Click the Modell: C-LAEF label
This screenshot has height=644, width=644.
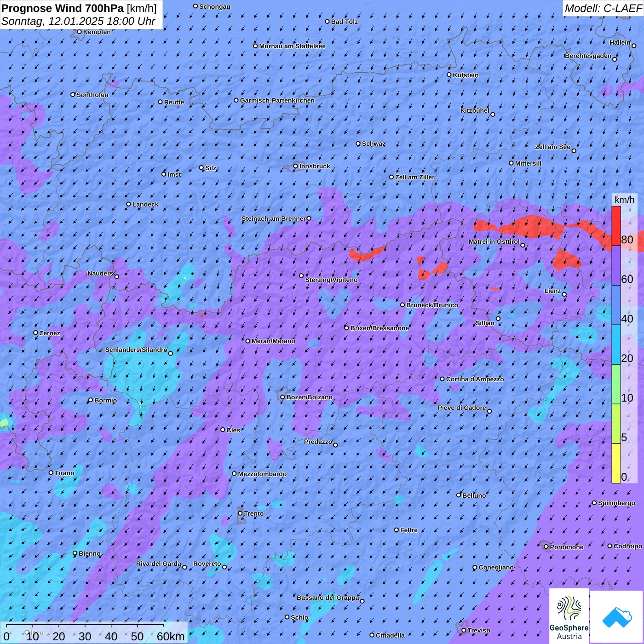coord(603,8)
